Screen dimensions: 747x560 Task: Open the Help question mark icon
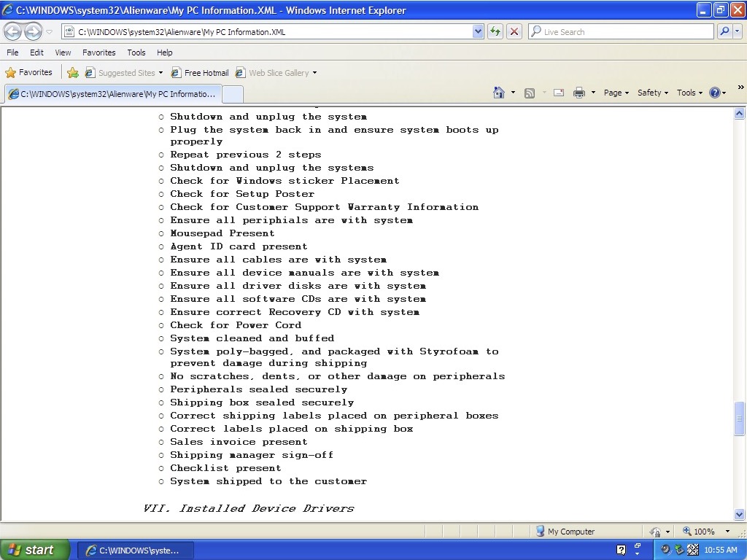click(714, 93)
